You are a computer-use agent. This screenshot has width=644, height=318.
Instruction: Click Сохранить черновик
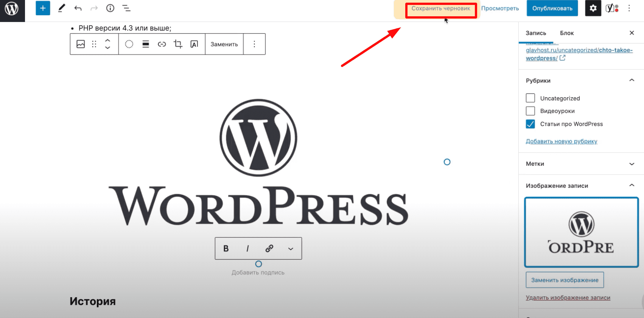click(441, 8)
